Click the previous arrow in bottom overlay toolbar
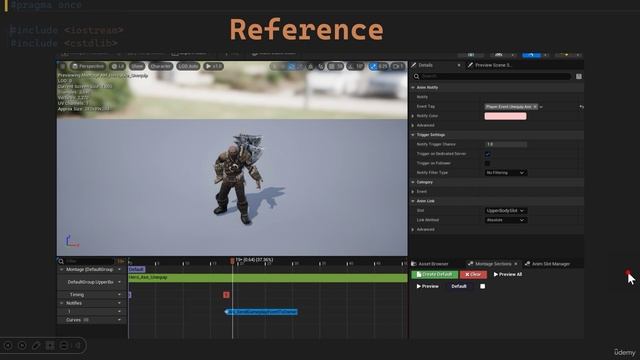Screen dimensions: 640x360 (8, 346)
